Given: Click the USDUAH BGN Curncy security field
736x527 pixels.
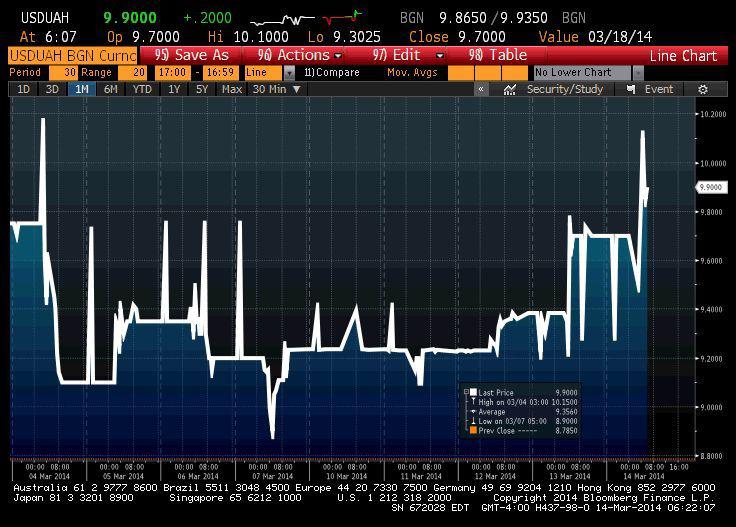Looking at the screenshot, I should click(70, 56).
